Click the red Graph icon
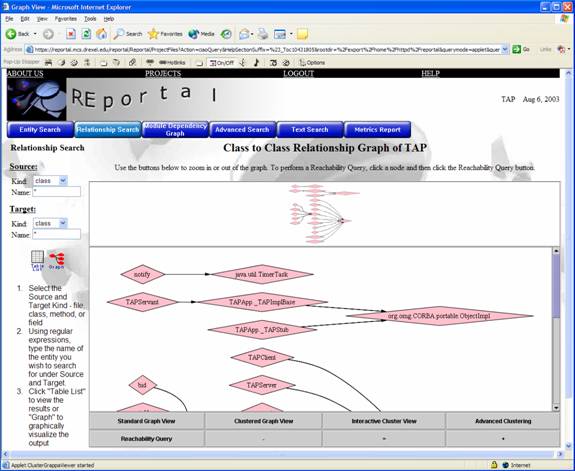 coord(57,260)
